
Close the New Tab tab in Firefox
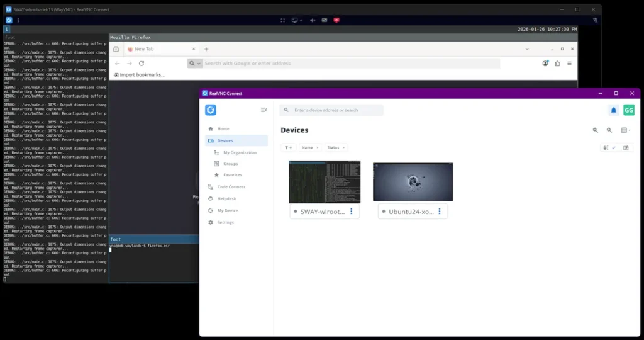click(x=194, y=49)
